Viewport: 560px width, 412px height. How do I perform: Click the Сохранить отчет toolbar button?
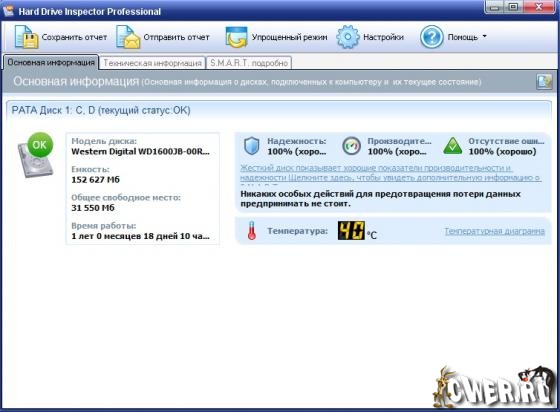(x=61, y=37)
